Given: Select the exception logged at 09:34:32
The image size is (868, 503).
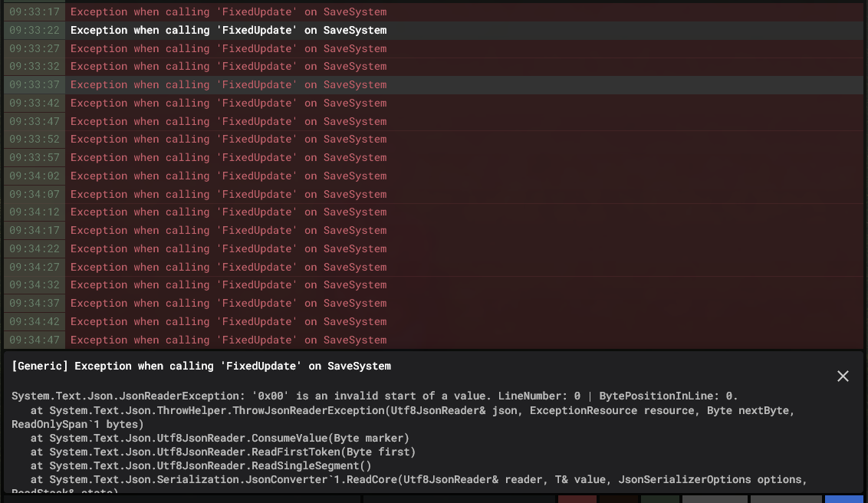Looking at the screenshot, I should pos(229,285).
